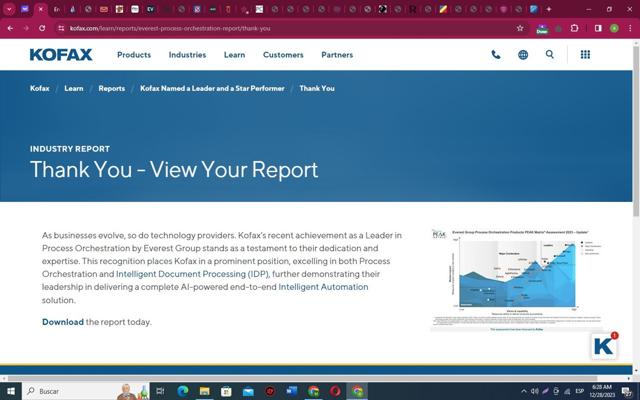
Task: Click the browser forward arrow
Action: pos(26,28)
